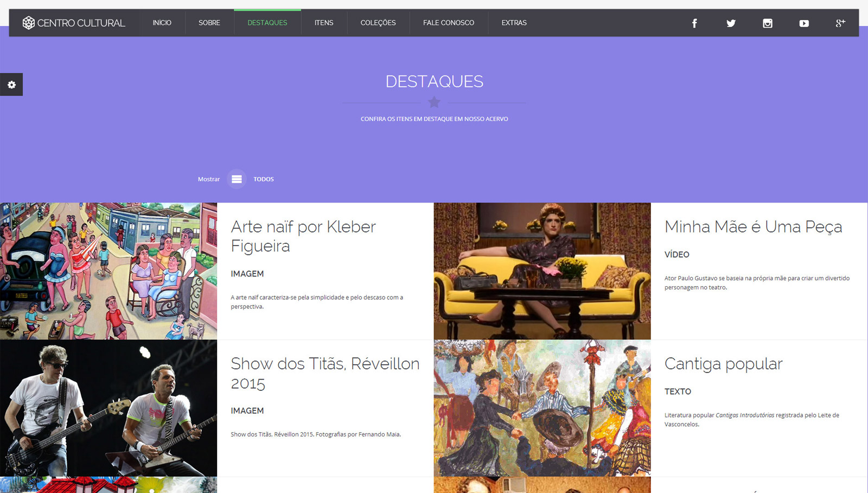Screen dimensions: 868x493
Task: Open the settings gear panel
Action: point(11,85)
